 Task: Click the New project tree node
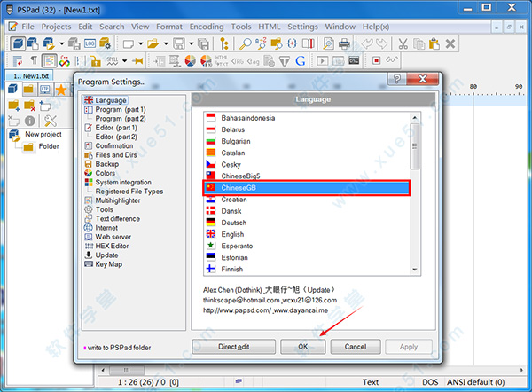coord(43,134)
